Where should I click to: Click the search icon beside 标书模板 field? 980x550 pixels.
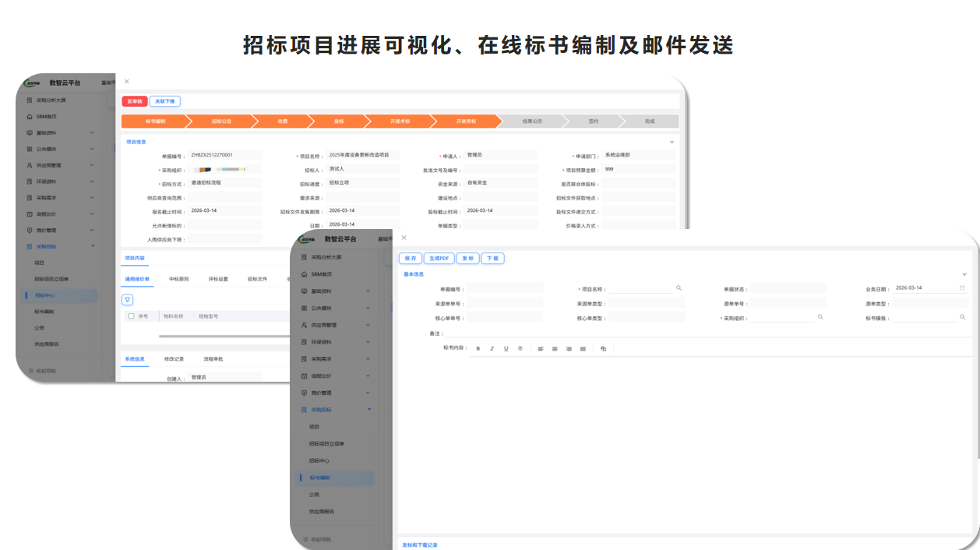click(962, 317)
